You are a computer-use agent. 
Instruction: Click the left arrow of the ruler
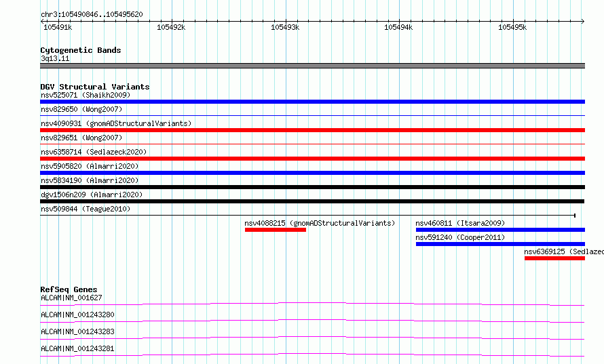pyautogui.click(x=42, y=21)
